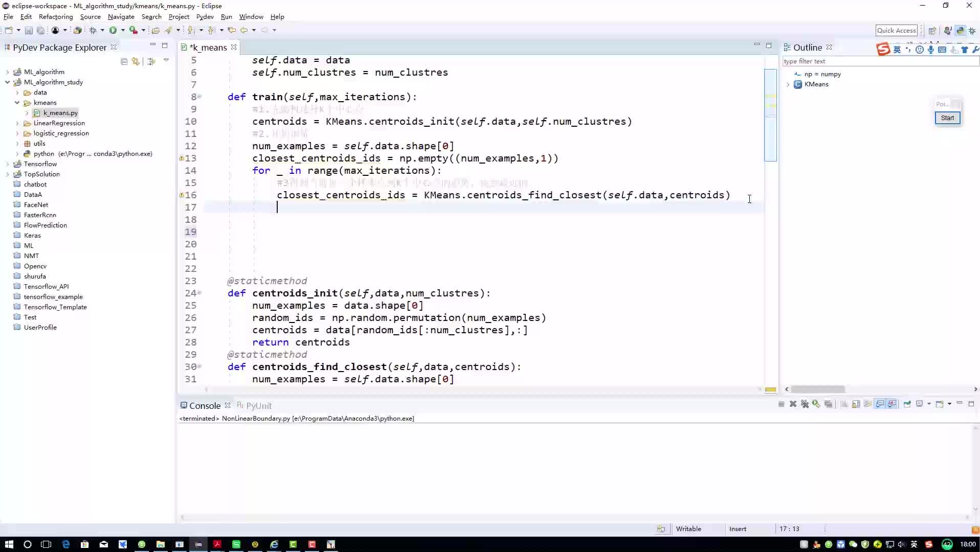Open the Window menu
The width and height of the screenshot is (980, 552).
click(251, 17)
